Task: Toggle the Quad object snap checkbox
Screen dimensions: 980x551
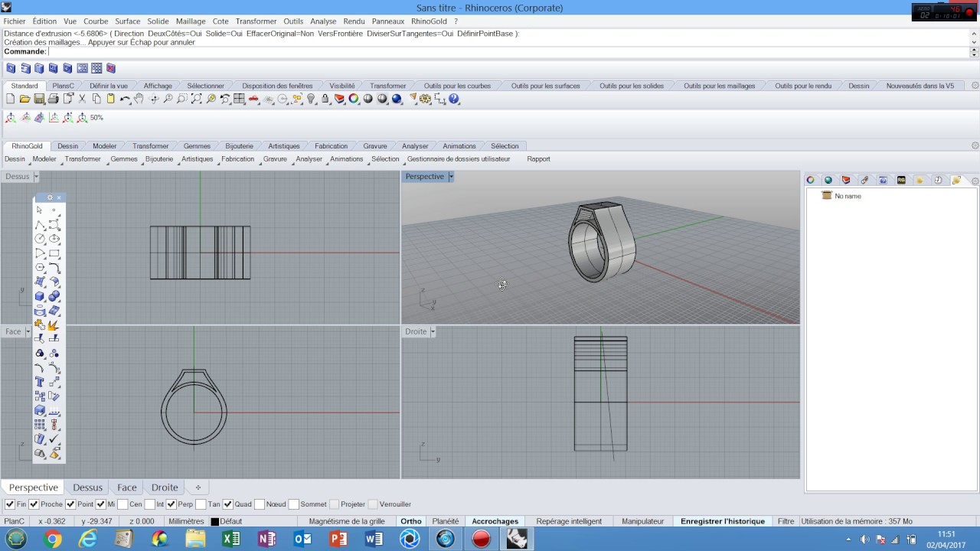Action: [x=227, y=504]
